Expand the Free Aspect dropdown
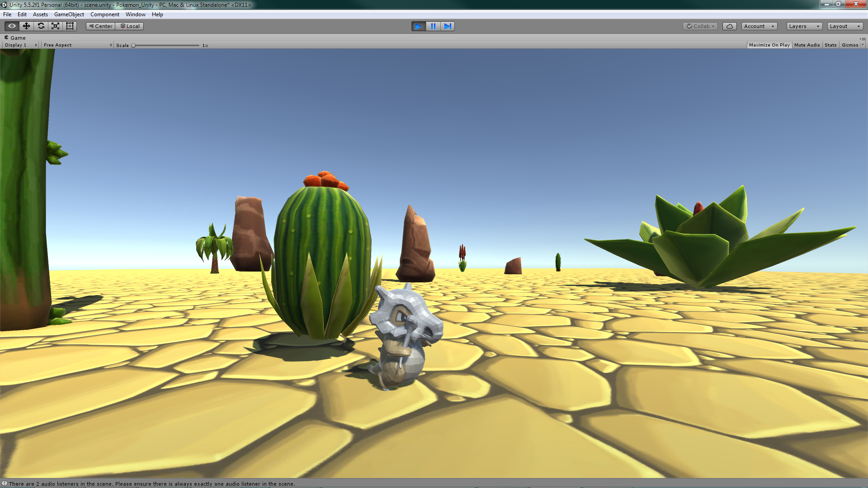Screen dimensions: 868x488 [x=77, y=45]
